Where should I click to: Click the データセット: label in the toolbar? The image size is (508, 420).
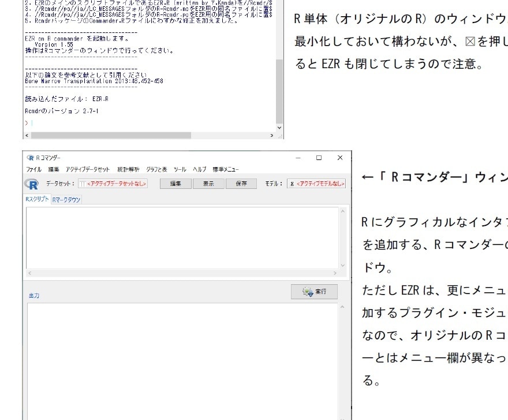(60, 184)
